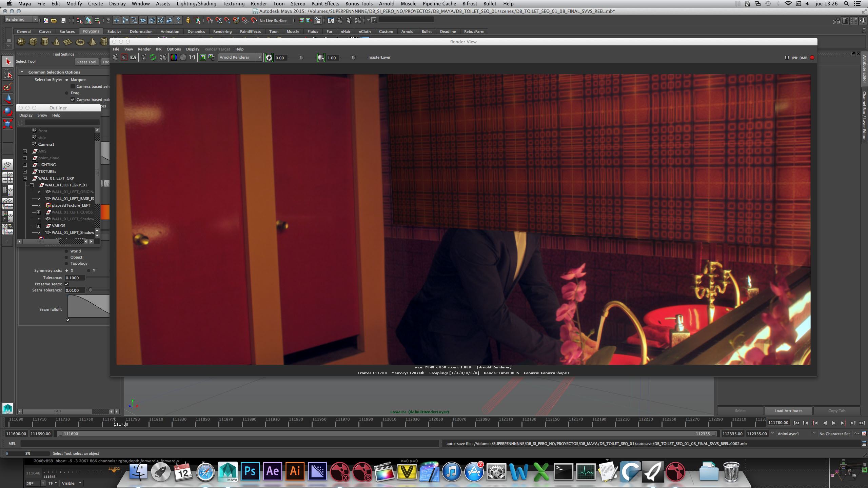Click the lock selection padlock icon

pos(188,20)
